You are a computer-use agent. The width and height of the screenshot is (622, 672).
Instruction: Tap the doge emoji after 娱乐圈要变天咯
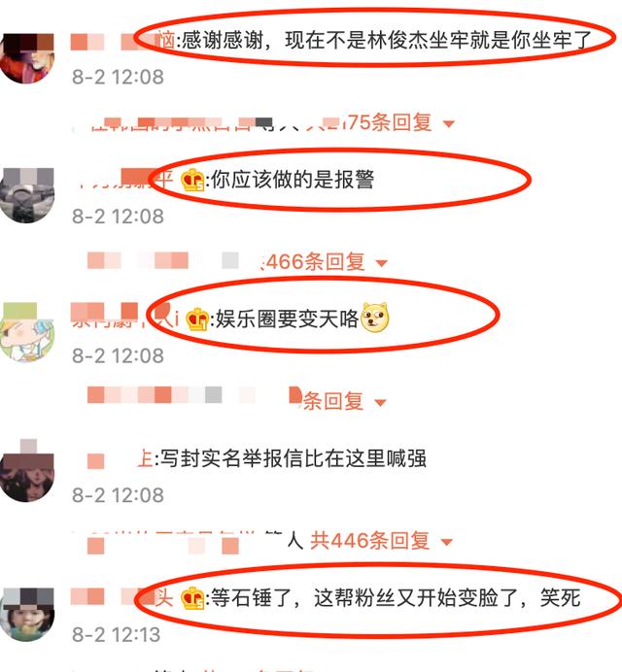point(374,318)
